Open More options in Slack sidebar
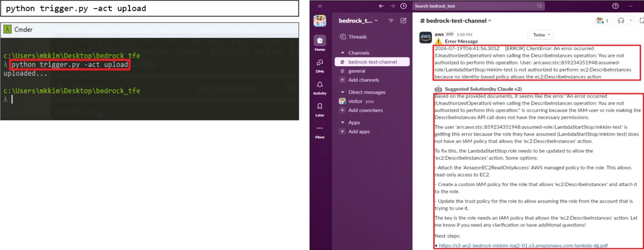 [x=320, y=132]
